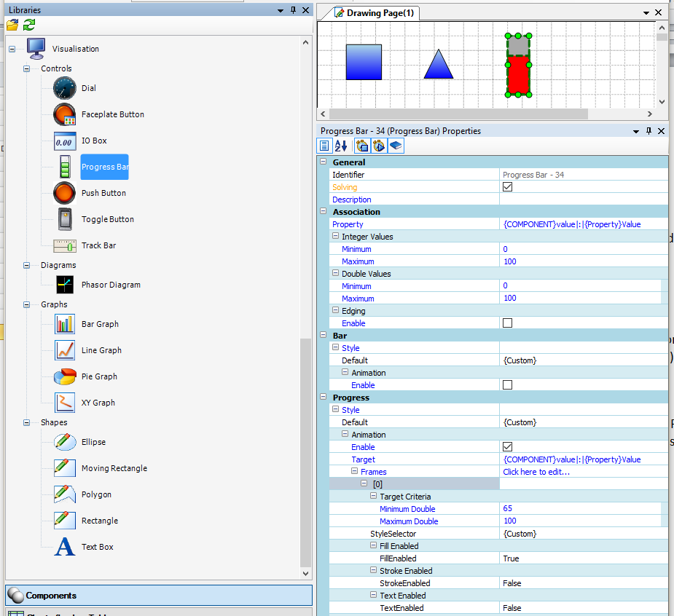Click 'Click here to edit...' for Frames
This screenshot has width=674, height=616.
pyautogui.click(x=536, y=472)
